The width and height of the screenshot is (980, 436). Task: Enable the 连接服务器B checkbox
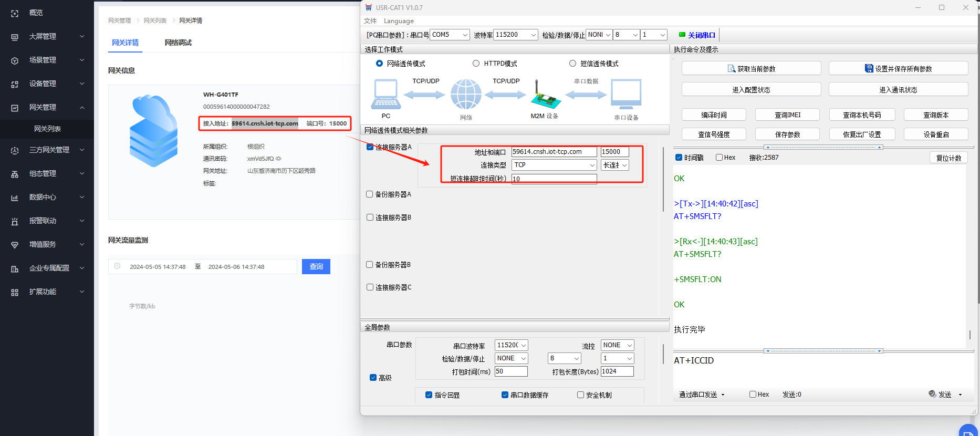coord(370,217)
